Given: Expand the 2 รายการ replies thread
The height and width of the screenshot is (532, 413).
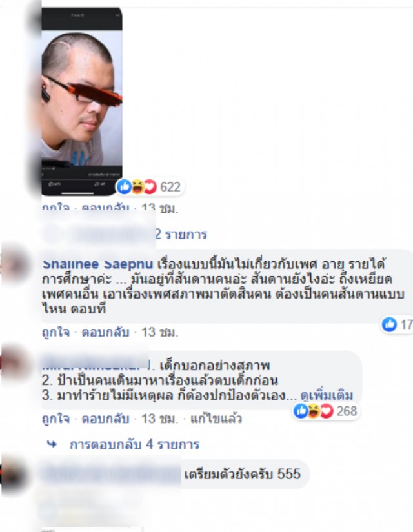Looking at the screenshot, I should click(181, 234).
